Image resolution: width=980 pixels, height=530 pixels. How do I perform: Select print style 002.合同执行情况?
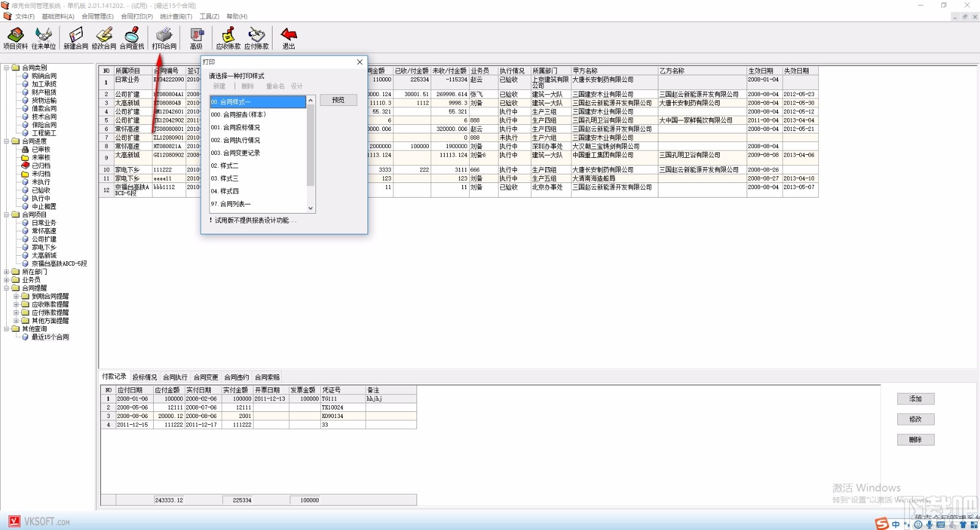257,140
